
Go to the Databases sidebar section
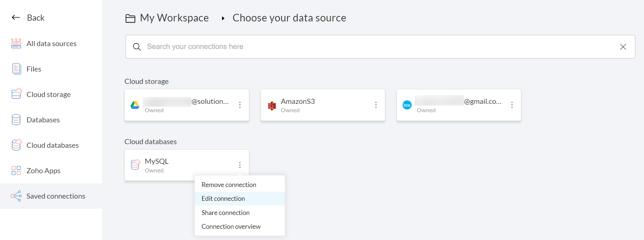pos(43,120)
